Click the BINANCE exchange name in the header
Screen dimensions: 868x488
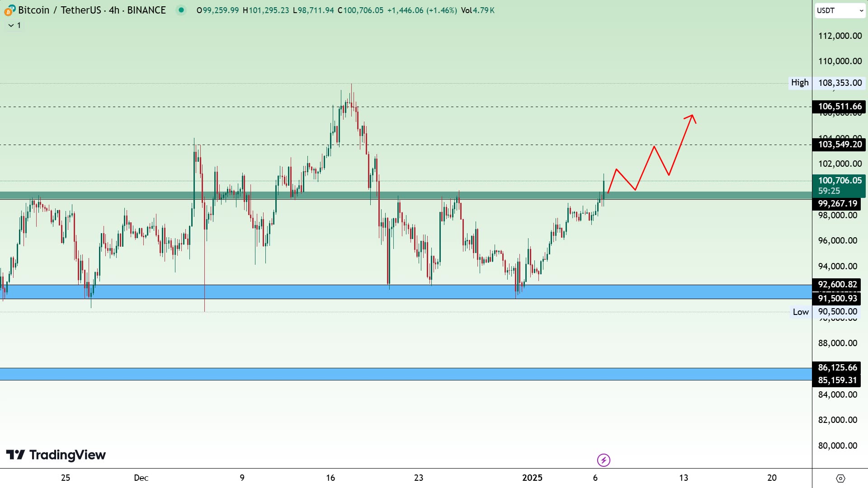tap(146, 10)
